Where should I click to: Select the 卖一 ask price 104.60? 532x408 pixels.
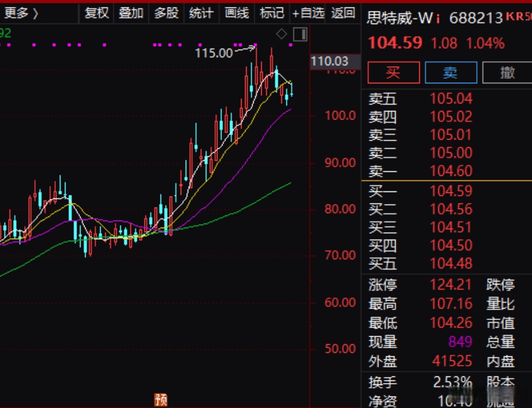point(452,171)
